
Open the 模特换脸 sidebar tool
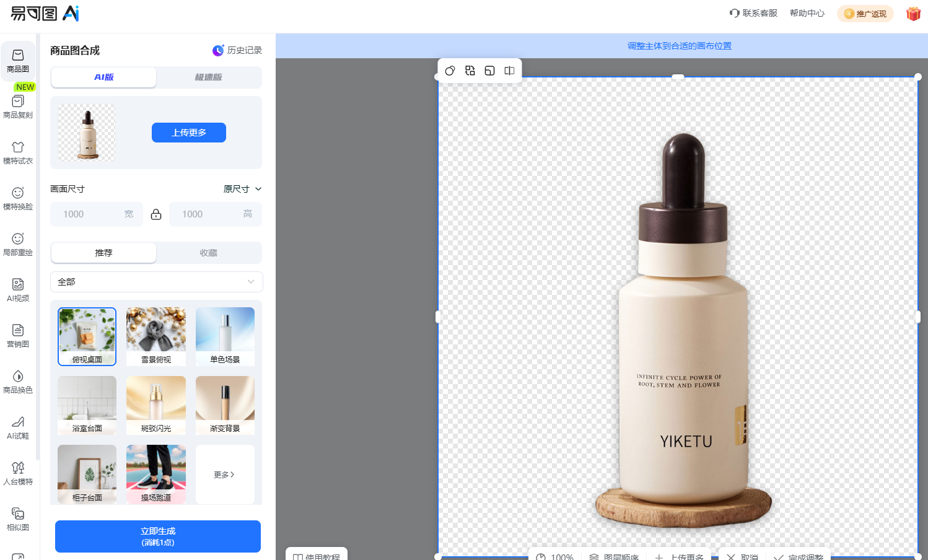[18, 198]
